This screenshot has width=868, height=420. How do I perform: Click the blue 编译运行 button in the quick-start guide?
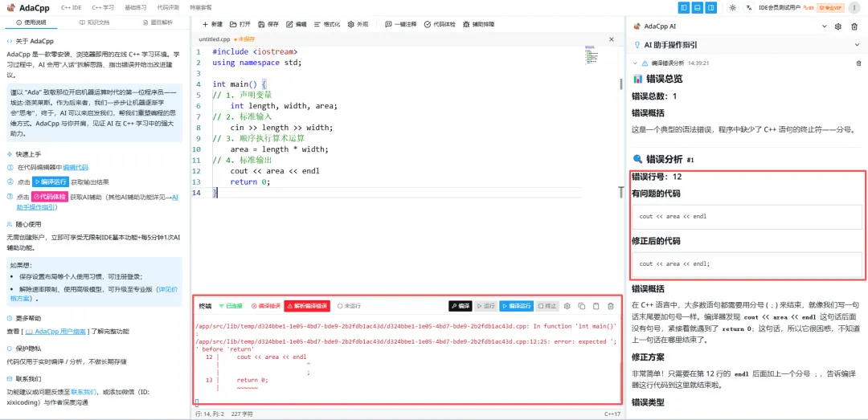tap(51, 181)
